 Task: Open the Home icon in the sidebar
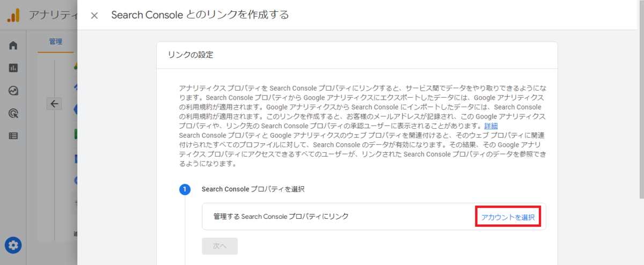(13, 46)
